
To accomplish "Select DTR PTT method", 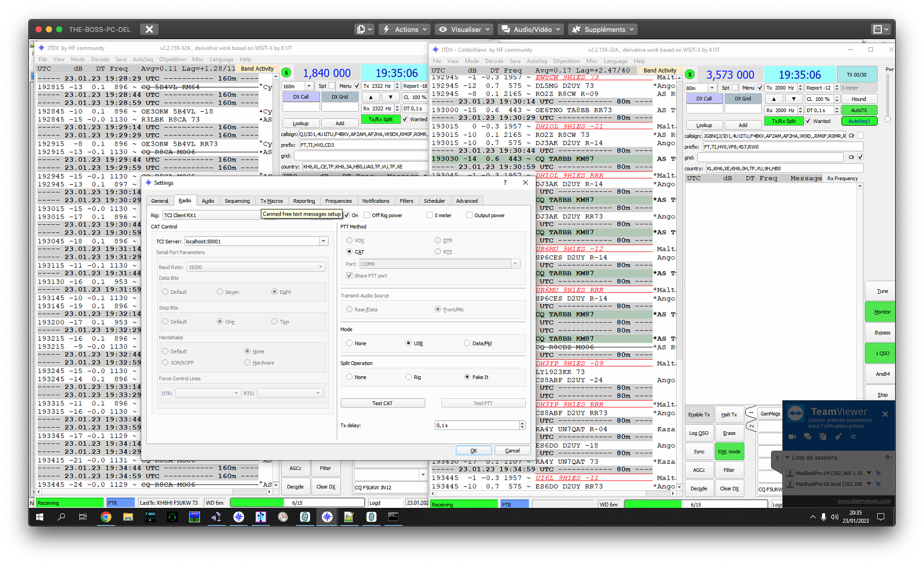I will (438, 240).
